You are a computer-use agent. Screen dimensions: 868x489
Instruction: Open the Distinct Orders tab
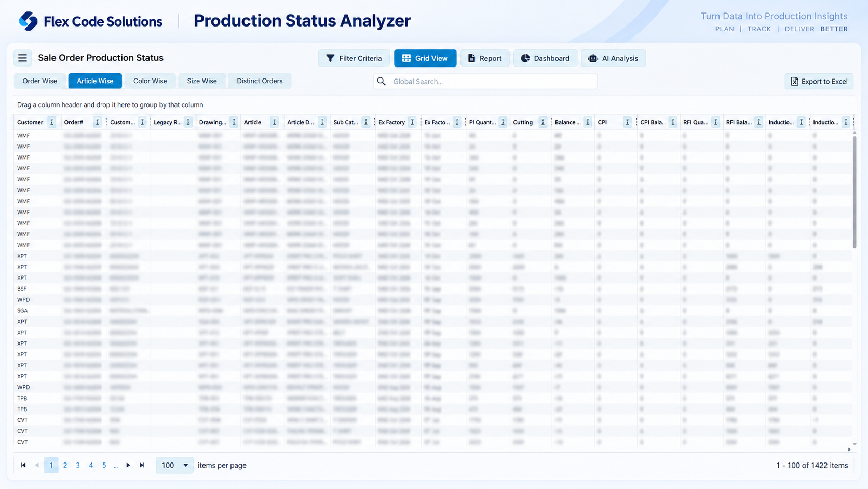pyautogui.click(x=260, y=81)
